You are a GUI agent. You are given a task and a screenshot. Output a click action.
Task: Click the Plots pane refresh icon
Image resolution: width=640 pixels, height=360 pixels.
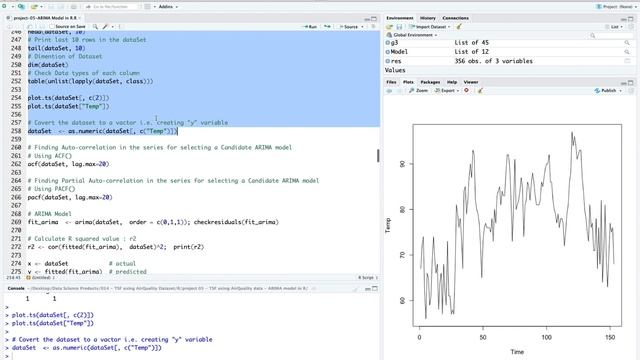(x=631, y=91)
